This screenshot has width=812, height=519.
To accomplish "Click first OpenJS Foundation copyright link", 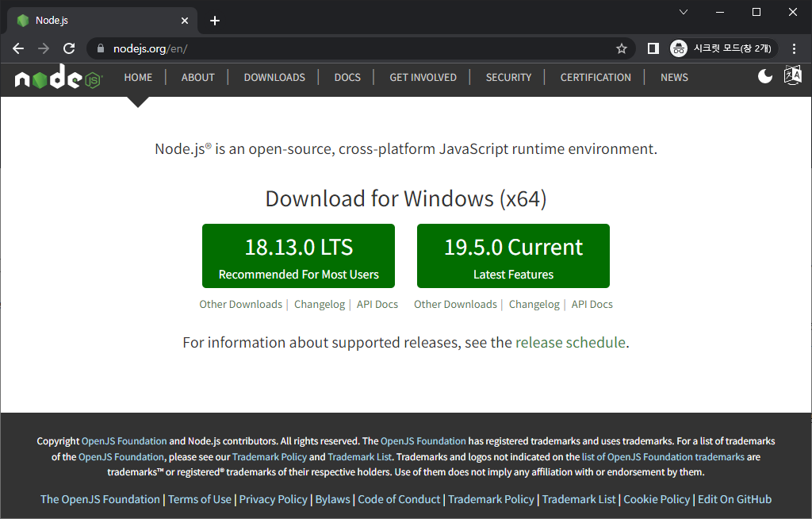I will click(124, 441).
